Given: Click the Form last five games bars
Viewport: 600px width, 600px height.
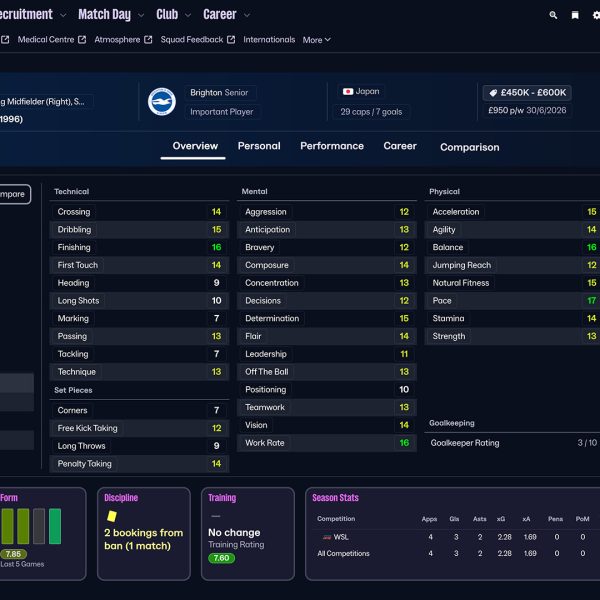Looking at the screenshot, I should (32, 526).
